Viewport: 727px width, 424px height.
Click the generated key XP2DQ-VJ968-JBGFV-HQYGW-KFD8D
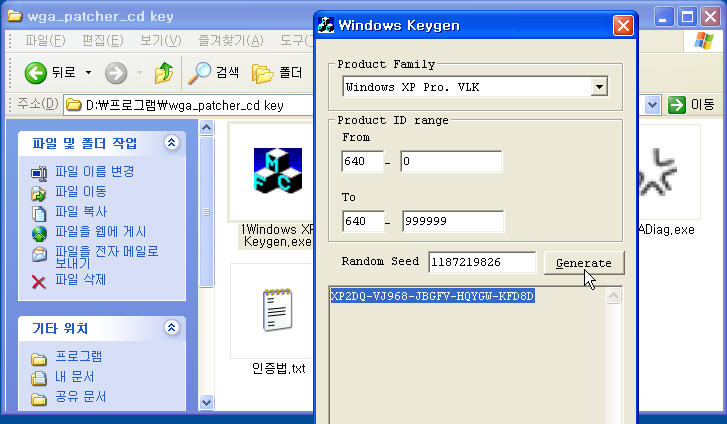(432, 296)
